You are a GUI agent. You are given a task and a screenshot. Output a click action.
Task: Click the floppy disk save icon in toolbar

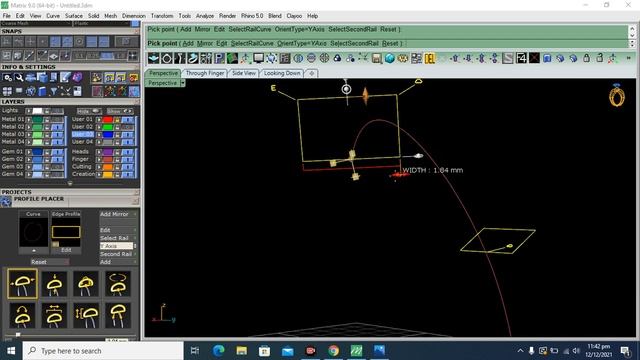[x=376, y=58]
